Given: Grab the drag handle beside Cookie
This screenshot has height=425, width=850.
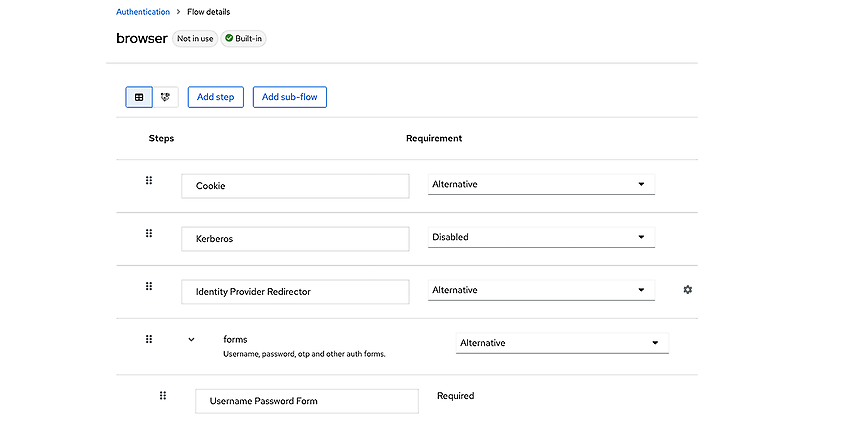Looking at the screenshot, I should click(149, 181).
